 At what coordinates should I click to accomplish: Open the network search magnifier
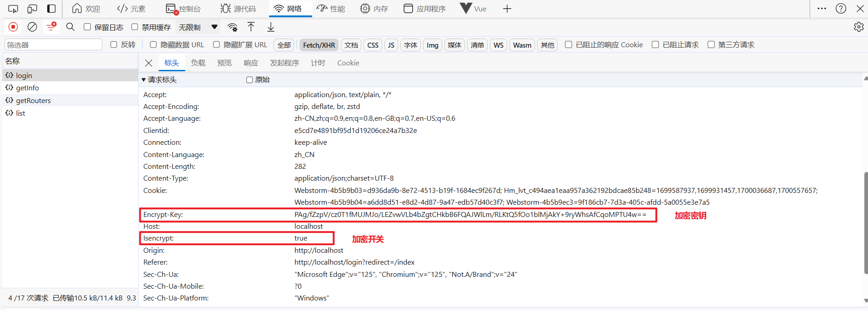[x=70, y=27]
